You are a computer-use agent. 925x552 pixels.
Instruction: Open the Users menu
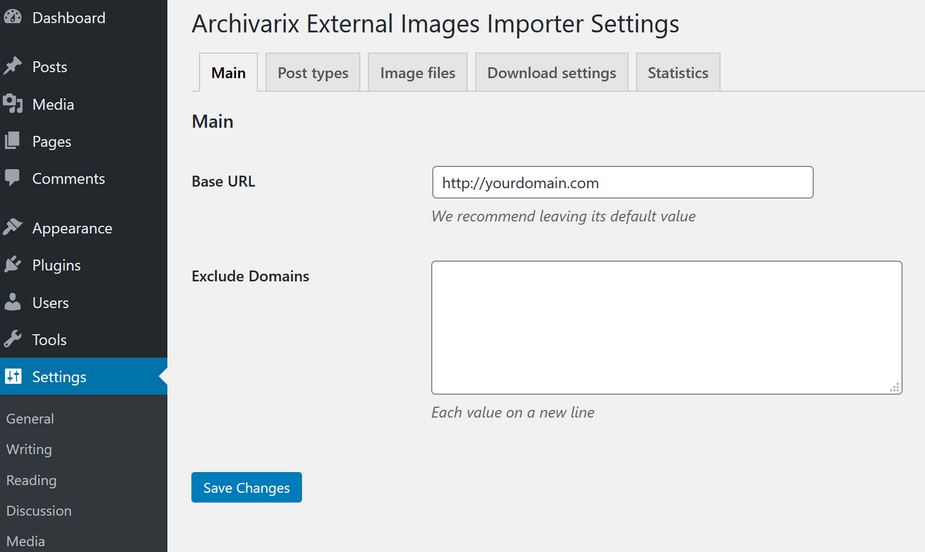tap(84, 303)
